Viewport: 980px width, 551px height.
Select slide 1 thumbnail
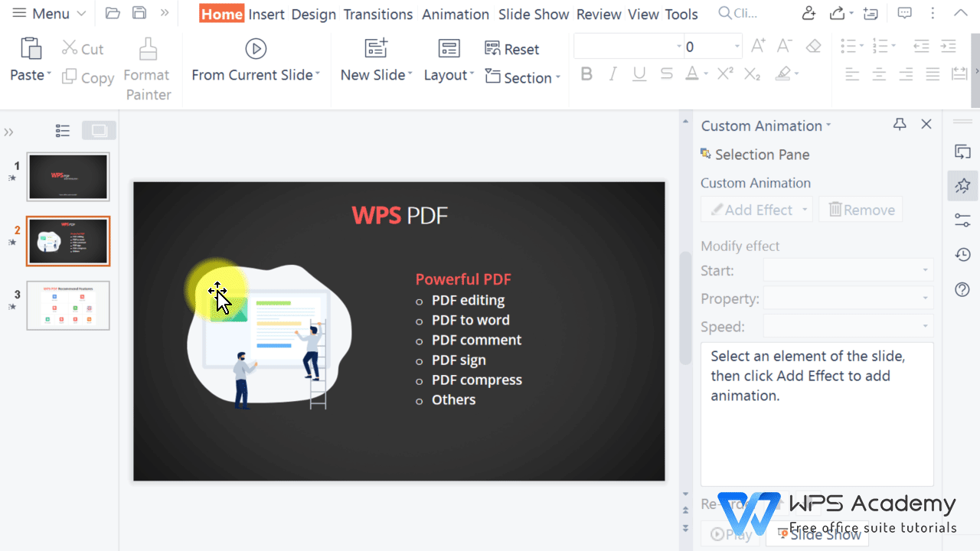(x=68, y=177)
